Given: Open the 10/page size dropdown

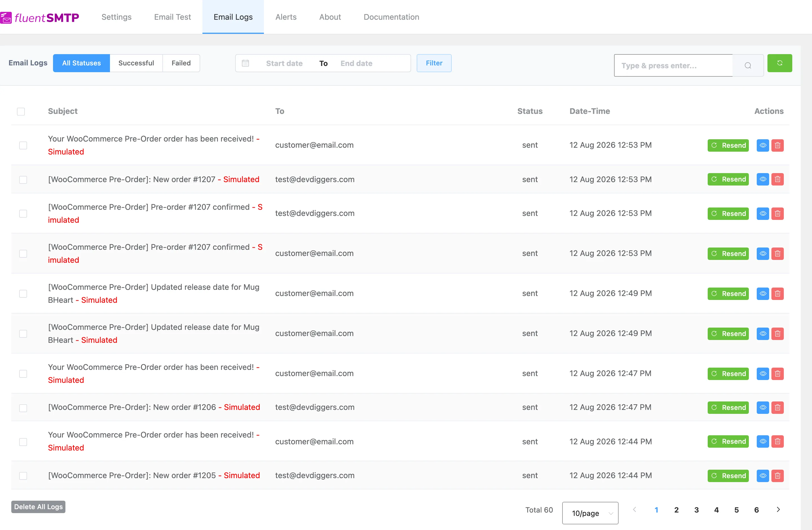Looking at the screenshot, I should click(x=590, y=513).
